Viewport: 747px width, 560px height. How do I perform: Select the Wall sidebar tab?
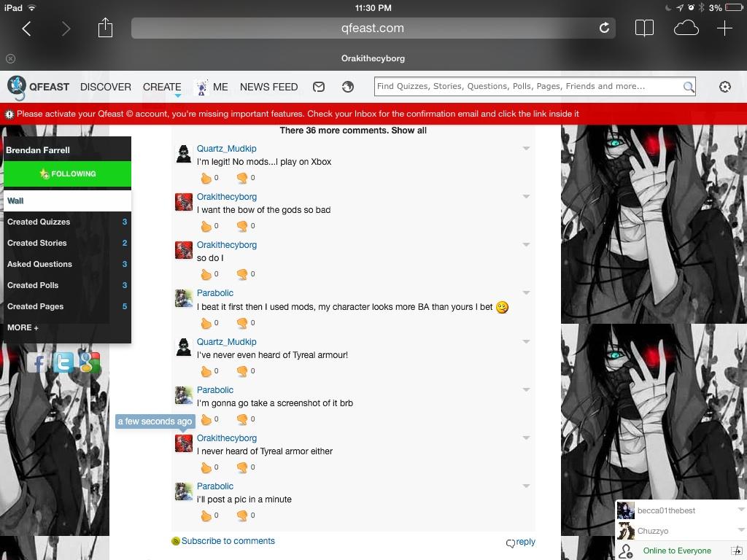[x=67, y=201]
